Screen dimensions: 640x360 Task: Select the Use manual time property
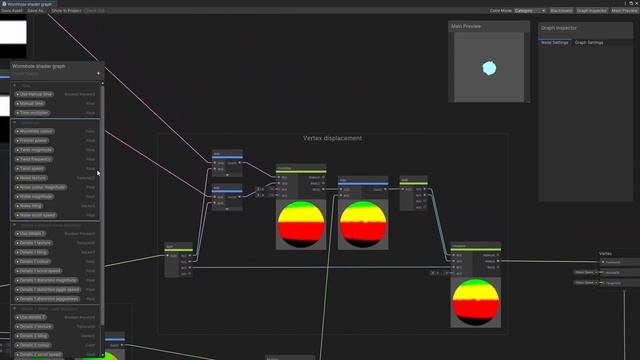[34, 94]
